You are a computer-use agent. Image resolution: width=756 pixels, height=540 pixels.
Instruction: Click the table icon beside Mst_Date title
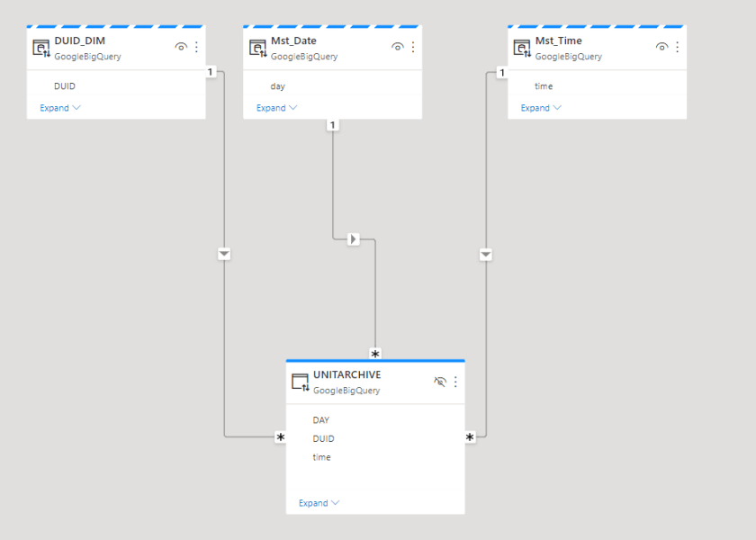coord(256,46)
